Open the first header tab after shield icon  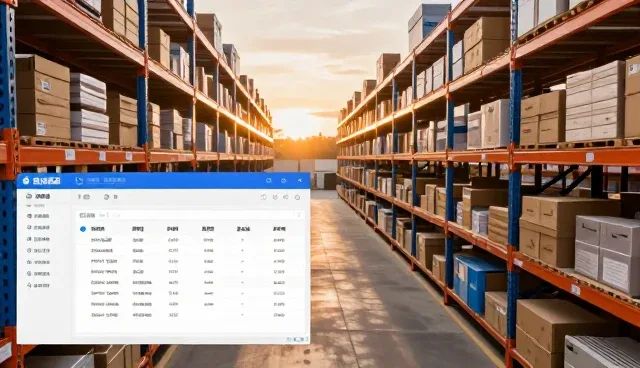93,180
